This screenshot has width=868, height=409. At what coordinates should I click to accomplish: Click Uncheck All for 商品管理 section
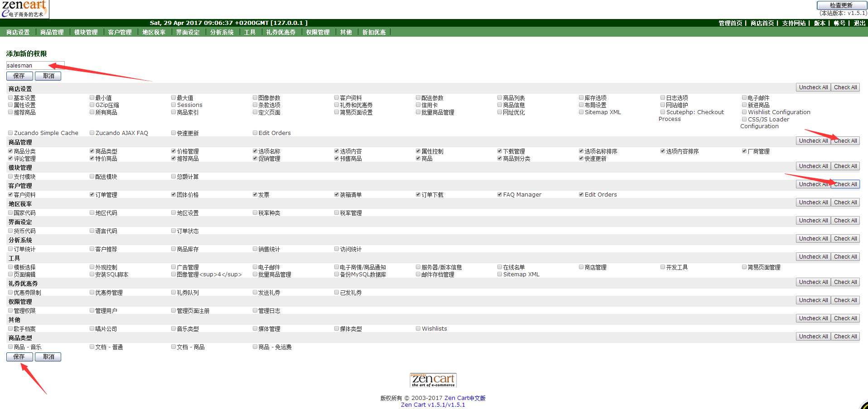(x=813, y=141)
